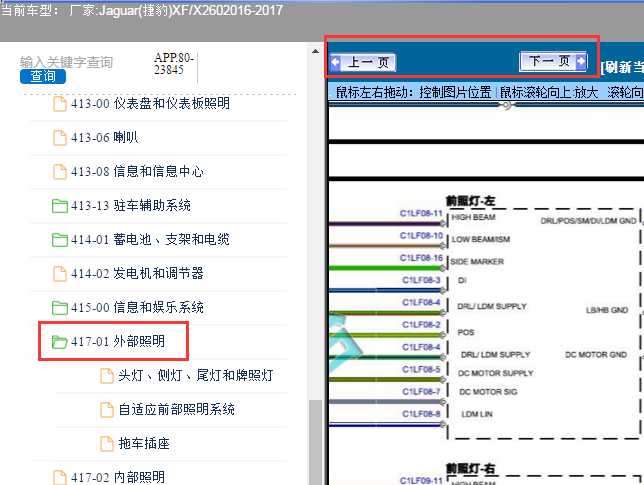Click the 刷新当 refresh link

(x=622, y=67)
